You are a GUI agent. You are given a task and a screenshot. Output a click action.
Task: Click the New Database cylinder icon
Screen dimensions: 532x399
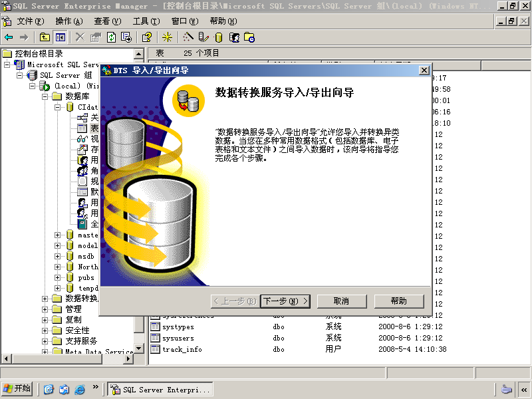(219, 37)
